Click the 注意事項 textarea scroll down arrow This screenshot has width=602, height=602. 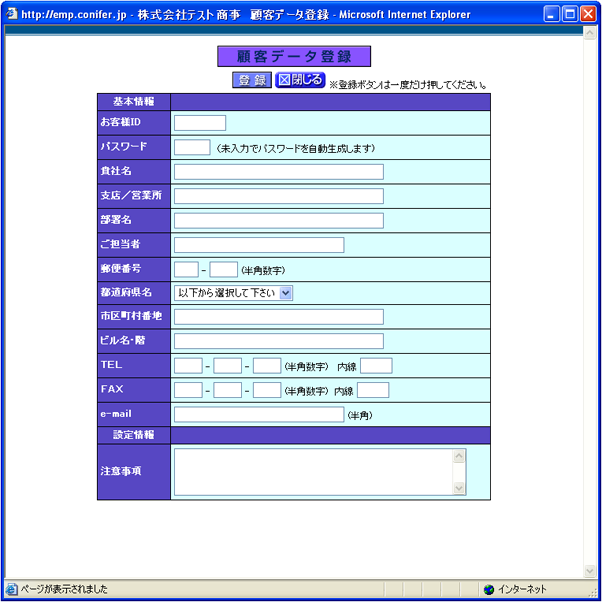[459, 488]
